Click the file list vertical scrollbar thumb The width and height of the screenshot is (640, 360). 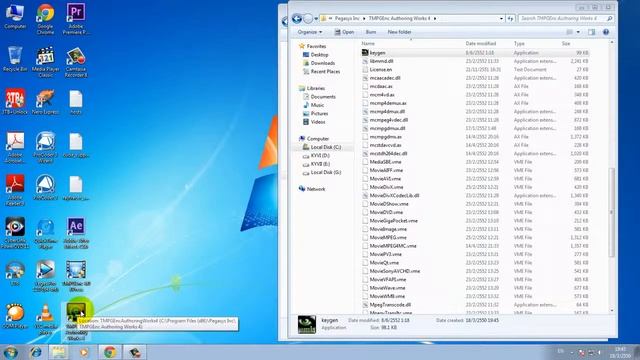coord(611,212)
